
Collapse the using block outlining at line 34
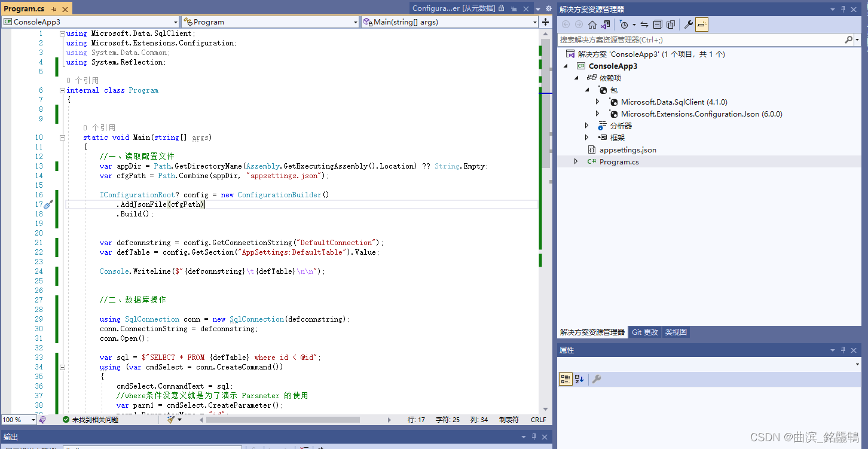click(62, 367)
